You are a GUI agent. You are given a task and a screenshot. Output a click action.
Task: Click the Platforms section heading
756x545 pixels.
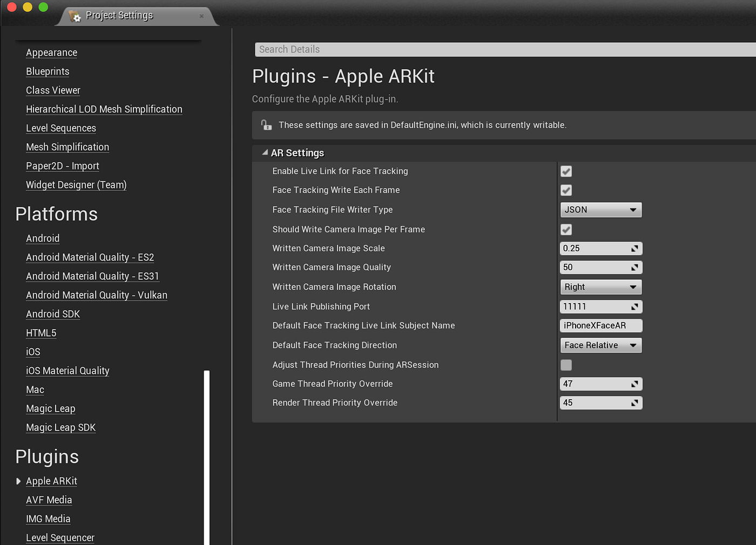56,214
